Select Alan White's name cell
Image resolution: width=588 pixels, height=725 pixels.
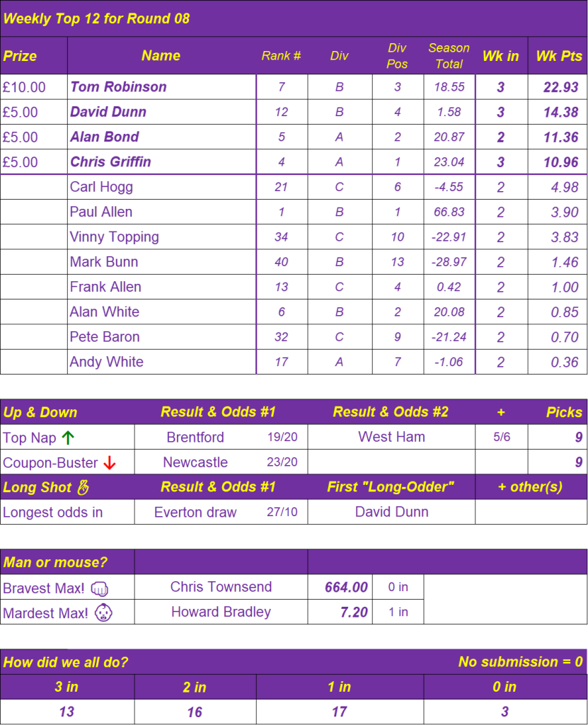click(162, 312)
